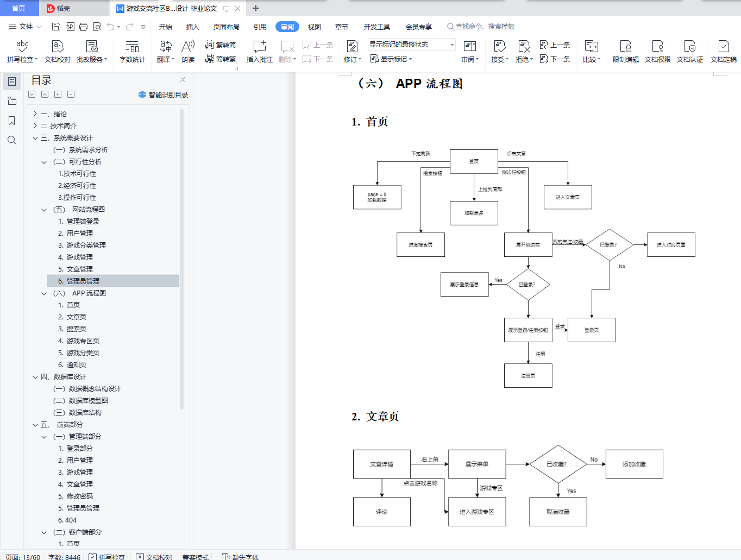
Task: Click the outline panel vertical scrollbar
Action: pos(182,258)
